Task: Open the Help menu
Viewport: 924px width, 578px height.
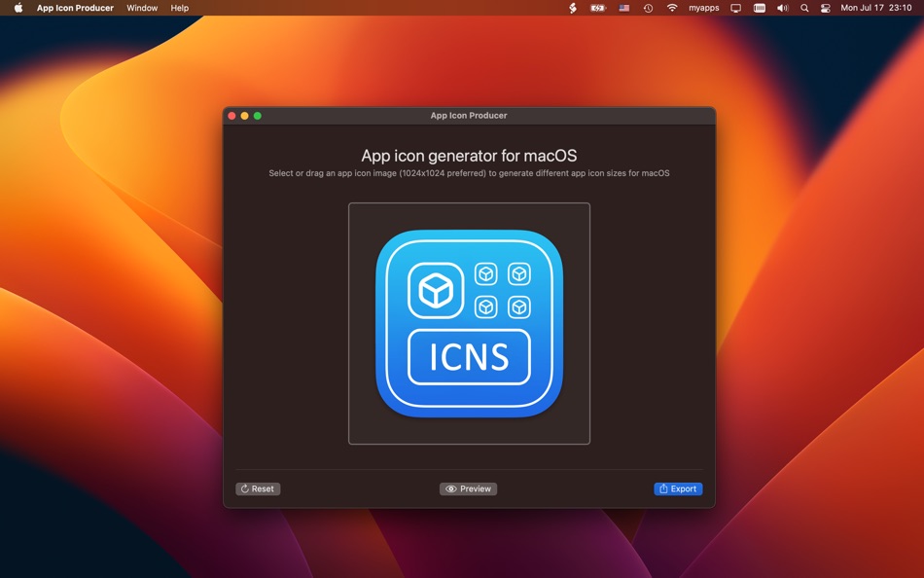Action: (180, 8)
